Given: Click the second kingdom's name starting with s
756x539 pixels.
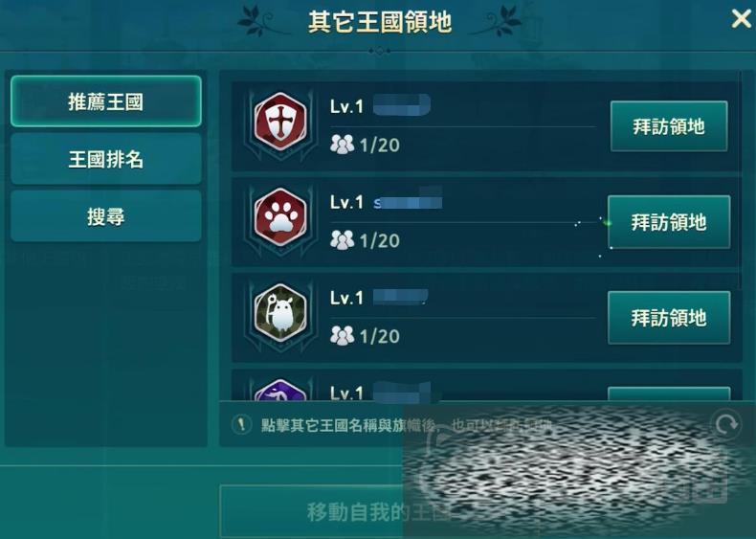Looking at the screenshot, I should pos(408,200).
